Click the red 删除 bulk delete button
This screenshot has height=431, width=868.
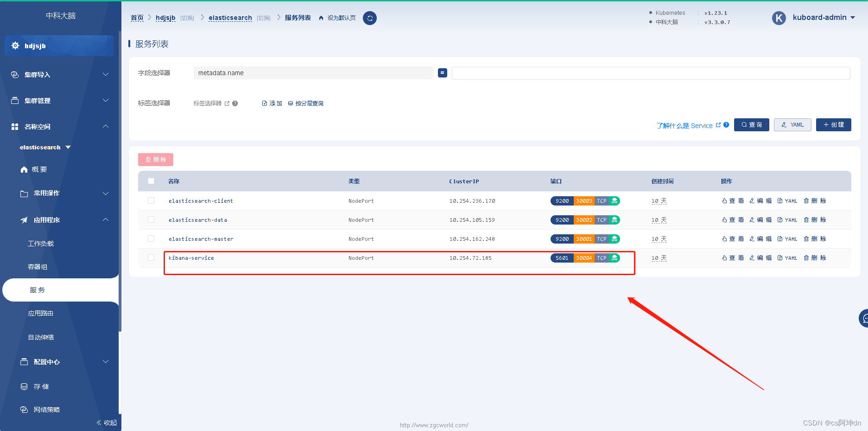(156, 160)
